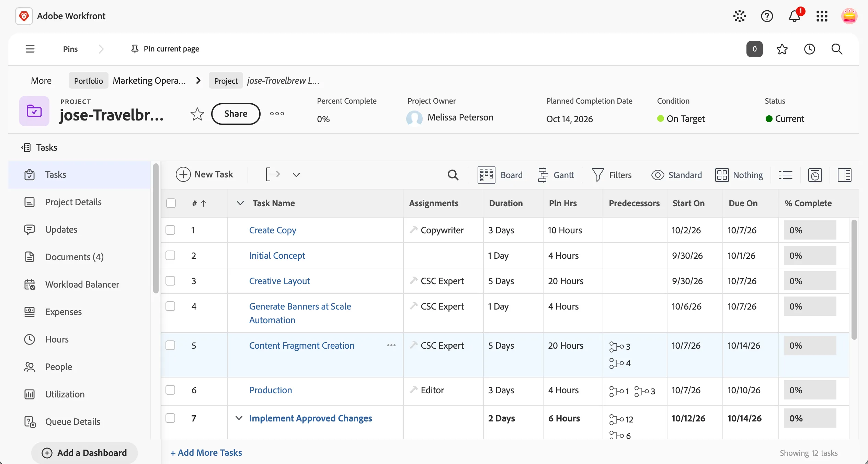This screenshot has width=868, height=464.
Task: Click Add More Tasks link
Action: (x=206, y=453)
